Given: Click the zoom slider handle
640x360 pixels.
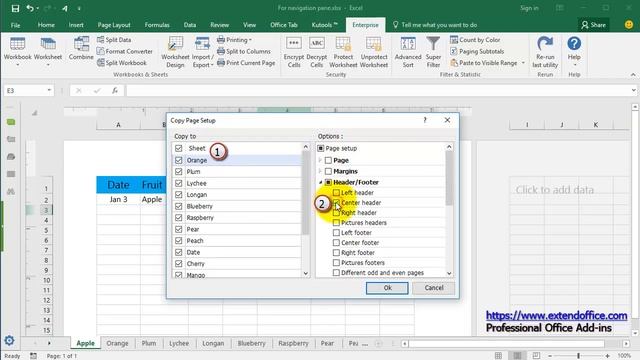Looking at the screenshot, I should coord(578,356).
